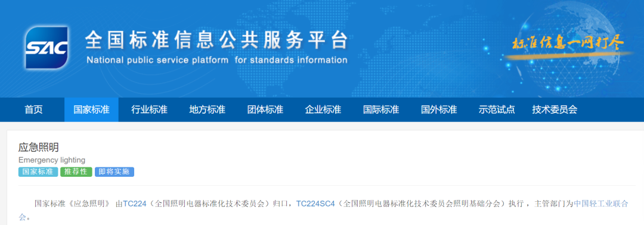
Task: Go to 国外标准 section
Action: (x=439, y=110)
